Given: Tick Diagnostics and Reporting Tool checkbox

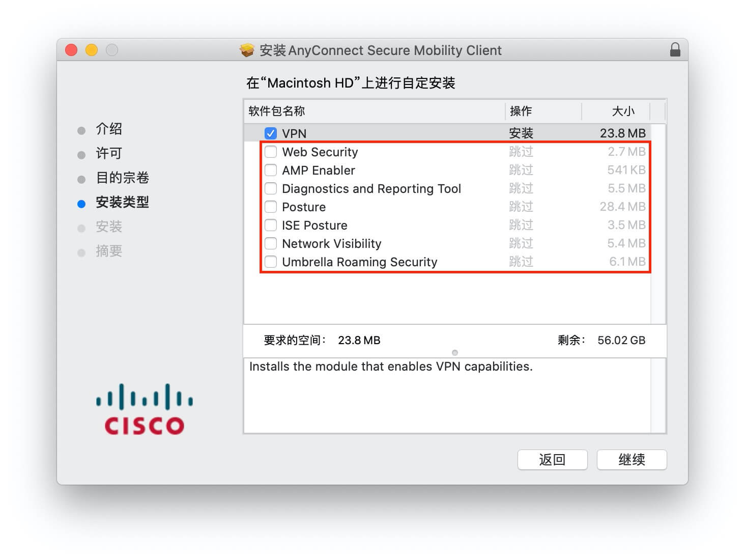Looking at the screenshot, I should [x=271, y=188].
